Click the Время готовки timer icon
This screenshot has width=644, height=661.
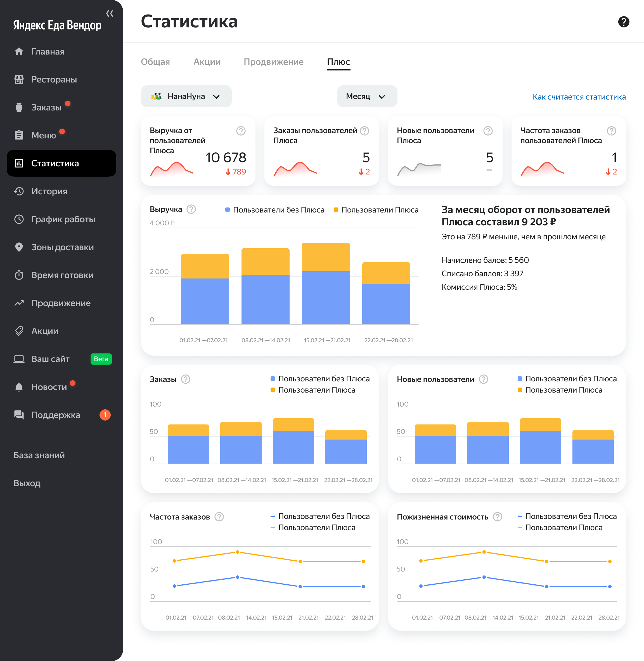coord(19,275)
